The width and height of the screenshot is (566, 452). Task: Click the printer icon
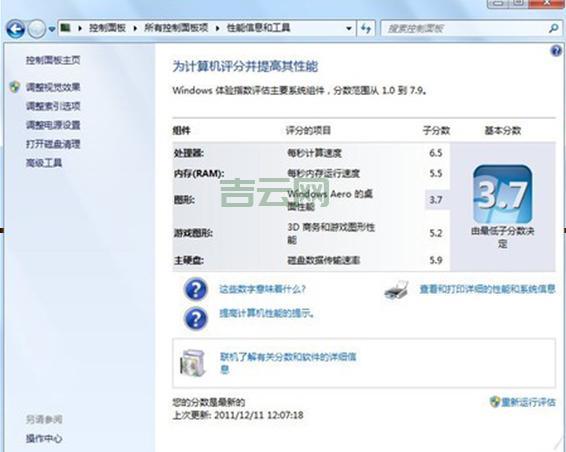pos(396,290)
